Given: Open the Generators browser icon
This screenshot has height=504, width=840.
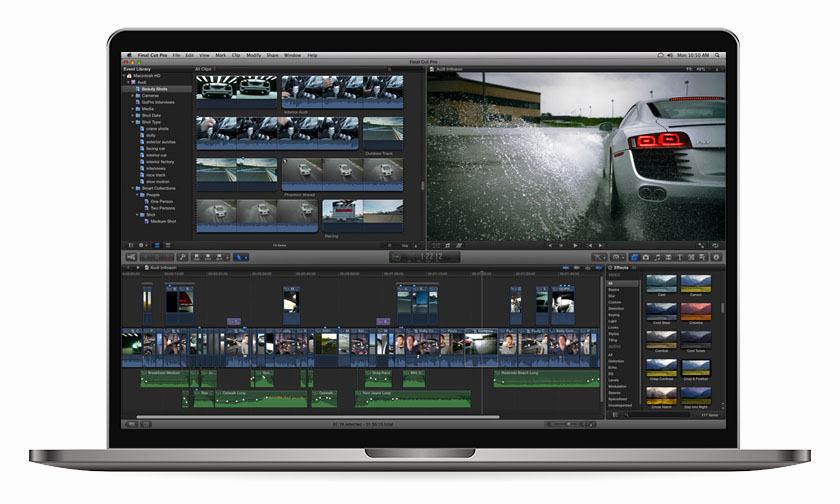Looking at the screenshot, I should [691, 258].
